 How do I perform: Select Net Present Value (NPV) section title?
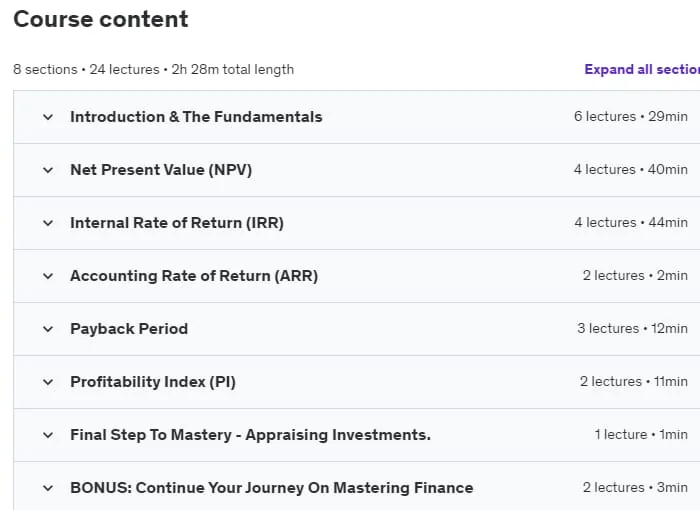click(161, 170)
